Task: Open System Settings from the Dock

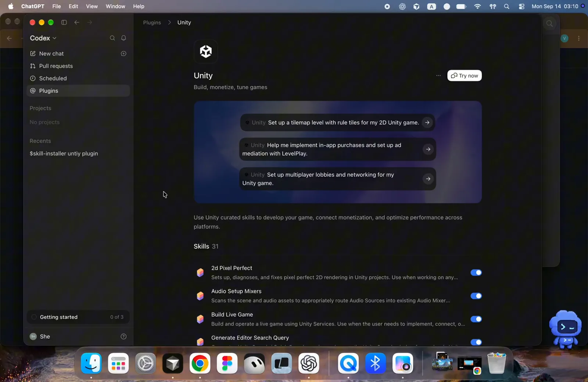Action: tap(146, 364)
